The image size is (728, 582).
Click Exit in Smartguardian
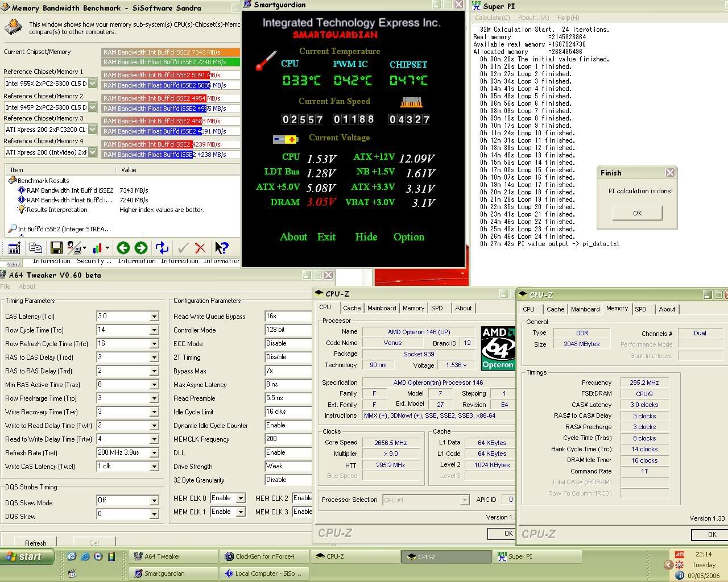coord(326,237)
